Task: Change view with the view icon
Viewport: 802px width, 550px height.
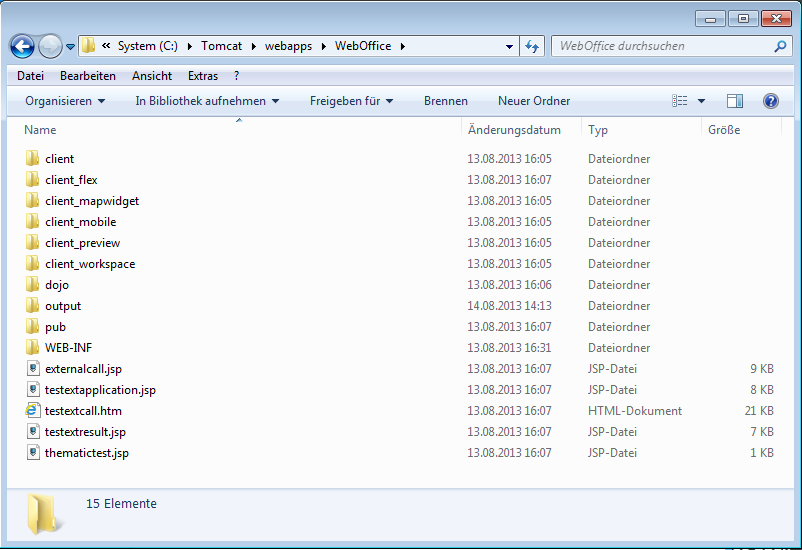Action: (x=680, y=101)
